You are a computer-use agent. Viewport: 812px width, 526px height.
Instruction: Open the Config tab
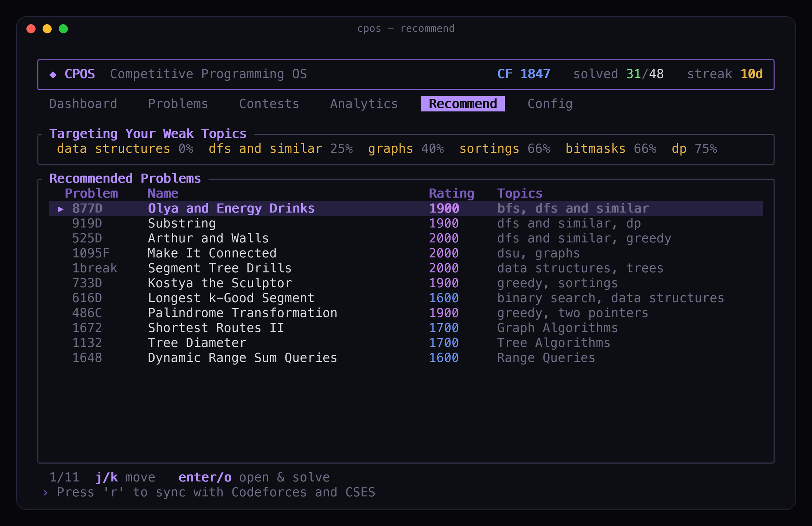pos(550,104)
